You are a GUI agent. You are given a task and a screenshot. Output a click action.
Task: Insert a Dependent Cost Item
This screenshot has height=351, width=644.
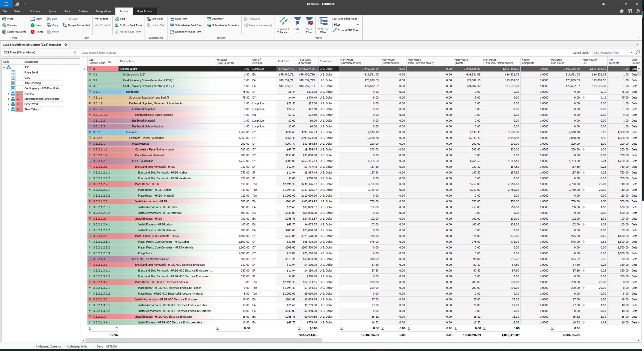tap(186, 32)
